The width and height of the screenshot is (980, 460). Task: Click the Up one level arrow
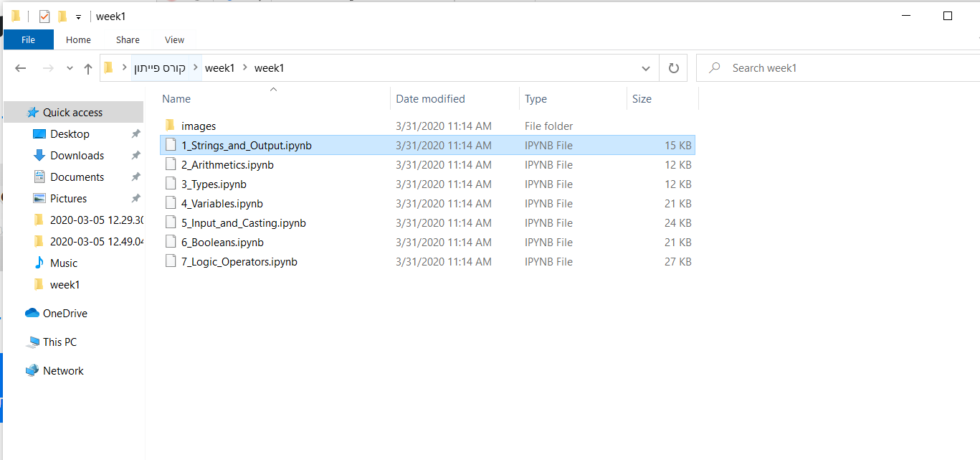coord(88,68)
